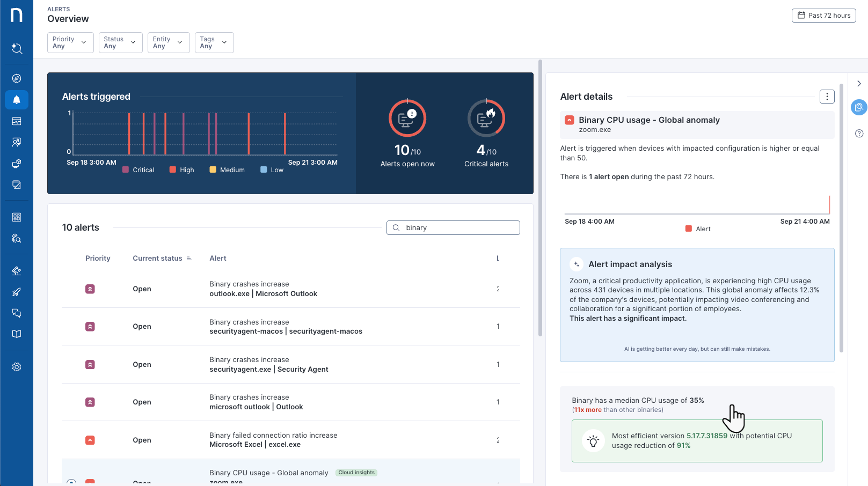Select the Excel failed connection ratio alert
868x486 pixels.
click(273, 440)
